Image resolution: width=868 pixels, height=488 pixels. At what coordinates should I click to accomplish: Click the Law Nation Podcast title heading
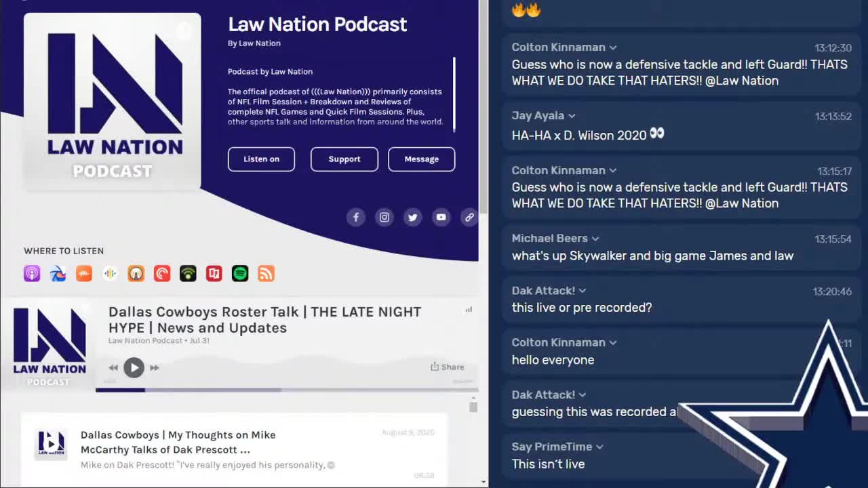coord(317,24)
